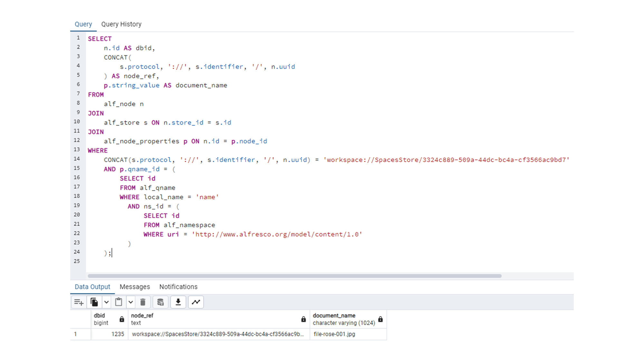
Task: Click 'alf_qname' on line 17
Action: 157,188
